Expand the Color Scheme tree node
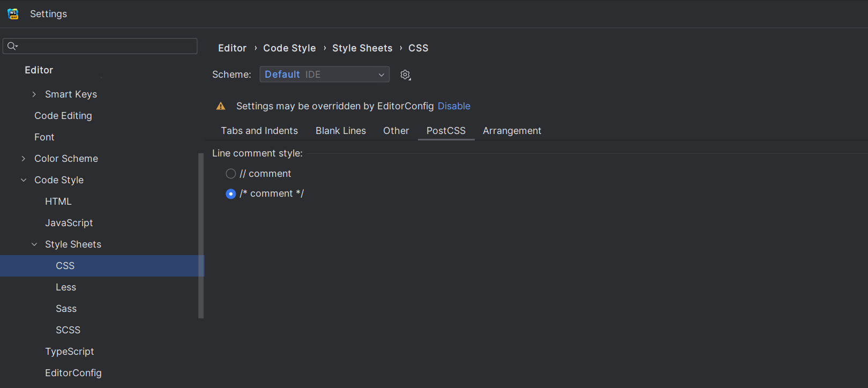This screenshot has width=868, height=388. [24, 159]
